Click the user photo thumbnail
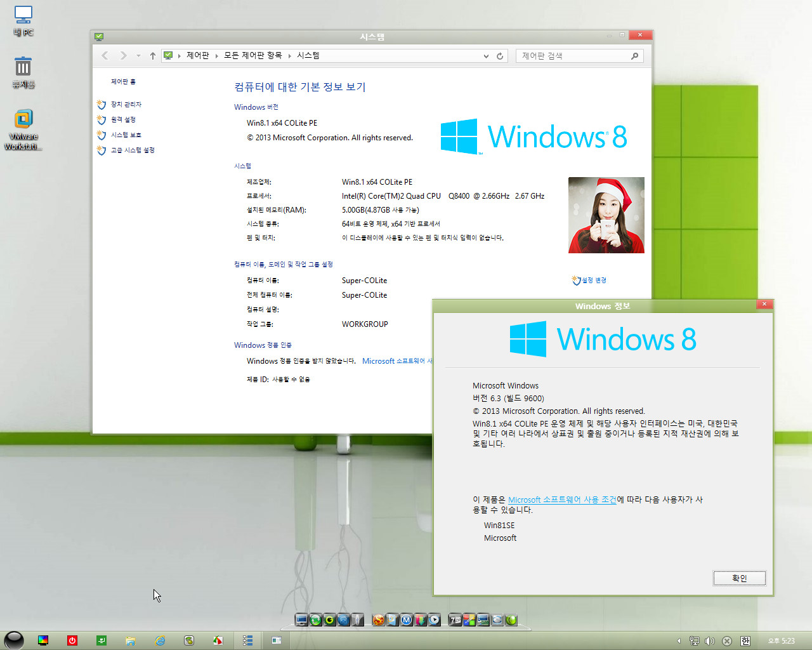 [x=606, y=215]
